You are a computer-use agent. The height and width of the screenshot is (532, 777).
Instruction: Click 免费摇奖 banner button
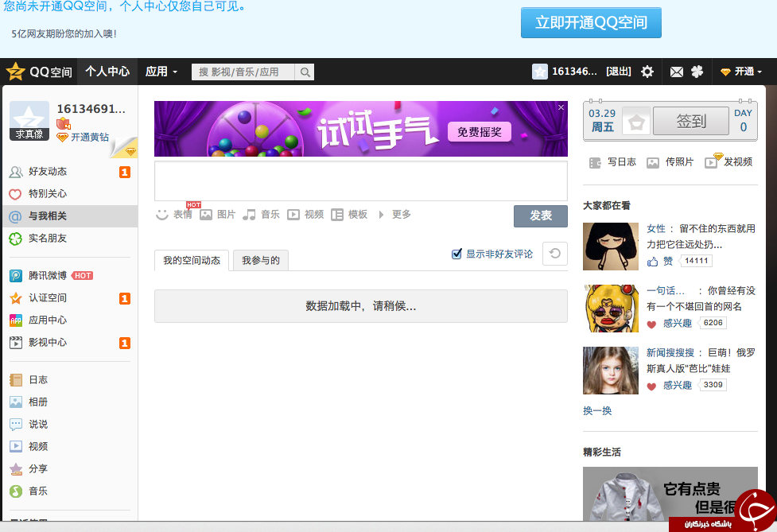coord(480,132)
